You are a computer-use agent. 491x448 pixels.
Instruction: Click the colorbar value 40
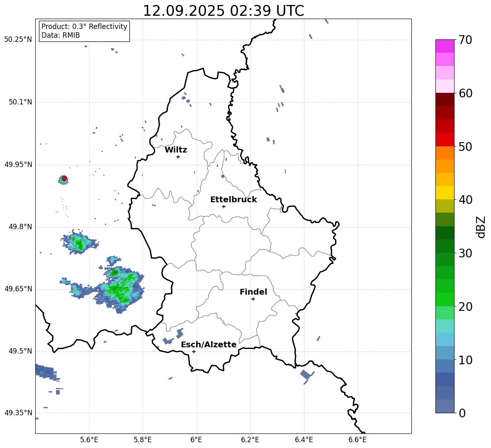465,200
